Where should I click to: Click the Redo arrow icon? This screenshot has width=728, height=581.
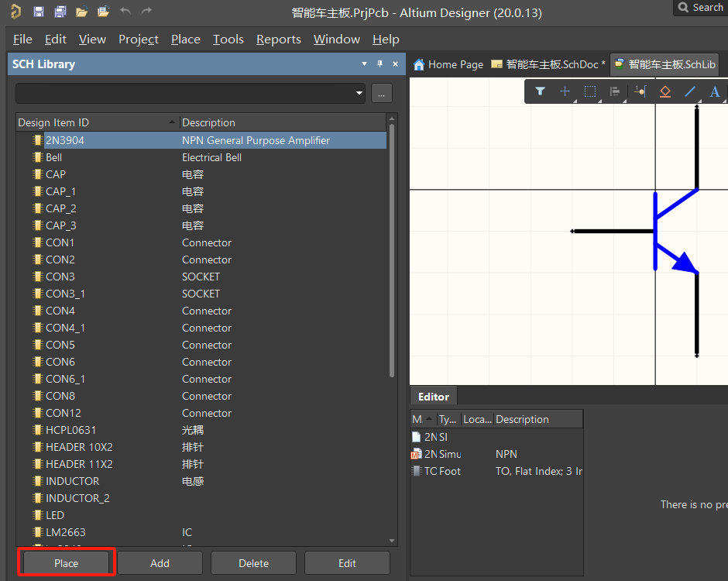tap(146, 11)
